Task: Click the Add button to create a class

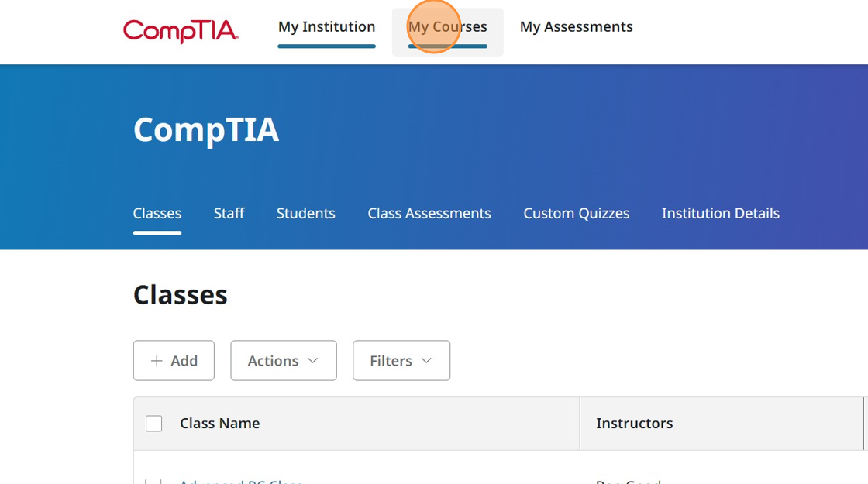Action: pyautogui.click(x=174, y=360)
